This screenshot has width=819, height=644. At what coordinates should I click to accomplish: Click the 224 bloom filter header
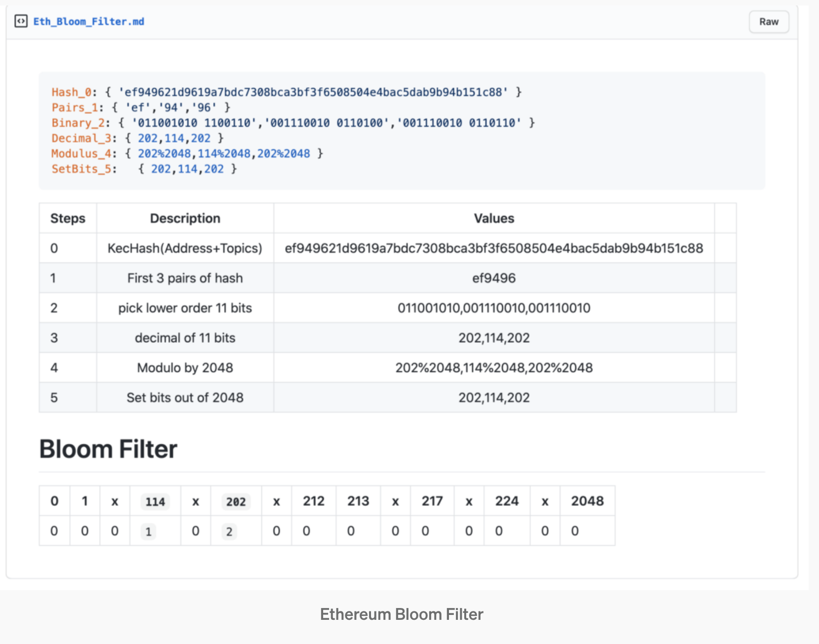tap(507, 501)
